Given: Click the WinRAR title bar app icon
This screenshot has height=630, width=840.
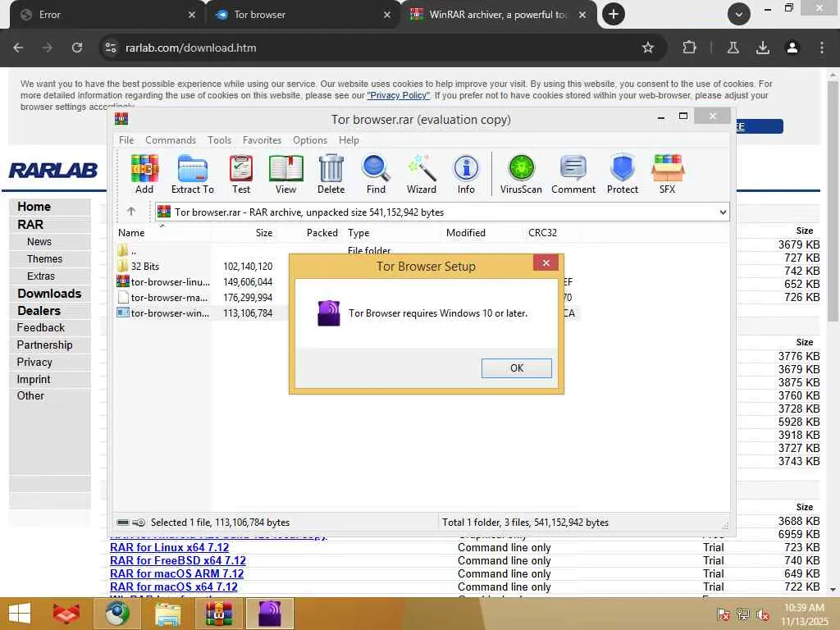Looking at the screenshot, I should click(x=121, y=119).
